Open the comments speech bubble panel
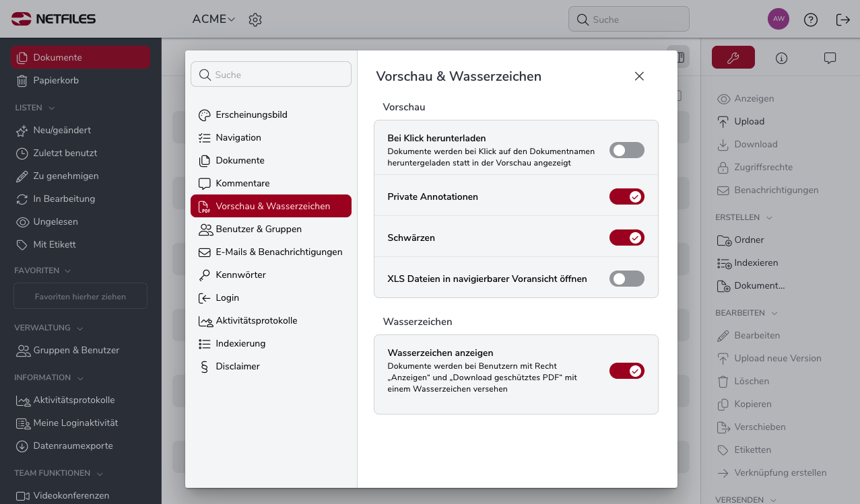The image size is (860, 504). tap(830, 58)
